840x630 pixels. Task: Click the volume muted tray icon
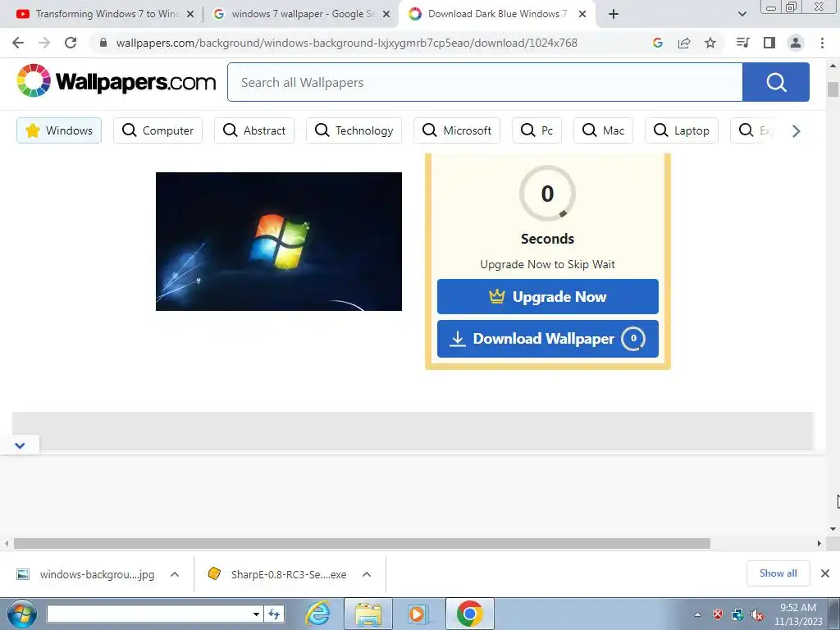[757, 615]
